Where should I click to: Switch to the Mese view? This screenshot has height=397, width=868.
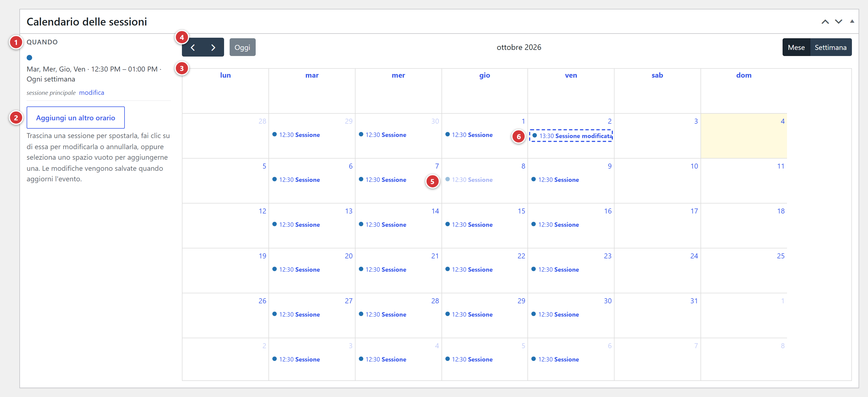(x=796, y=47)
